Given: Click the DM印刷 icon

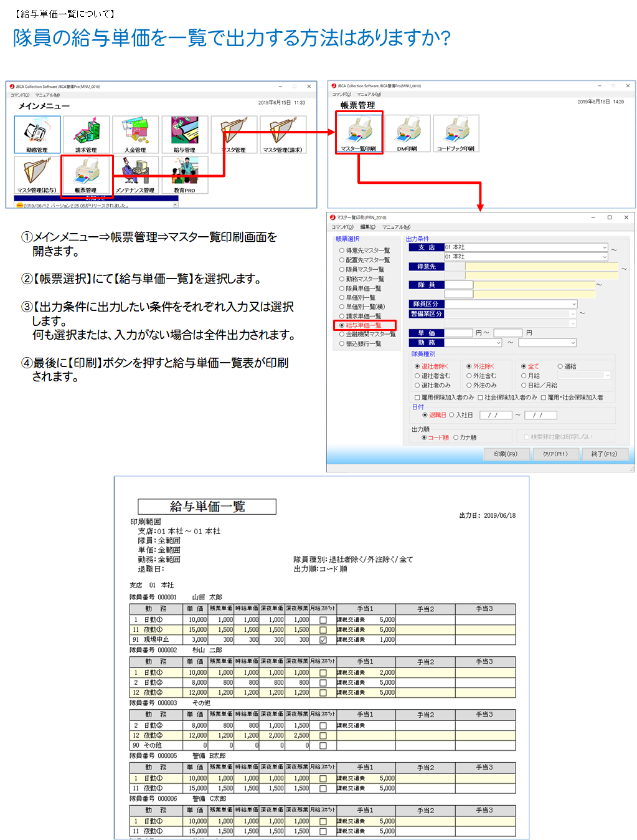Looking at the screenshot, I should tap(408, 133).
